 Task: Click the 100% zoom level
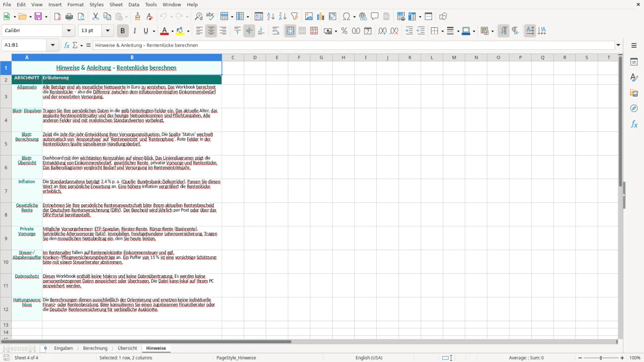[x=635, y=358]
